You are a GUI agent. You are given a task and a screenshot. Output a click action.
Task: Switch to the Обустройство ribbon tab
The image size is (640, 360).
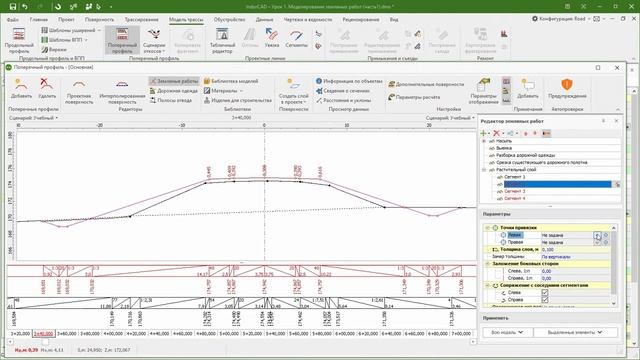click(229, 19)
